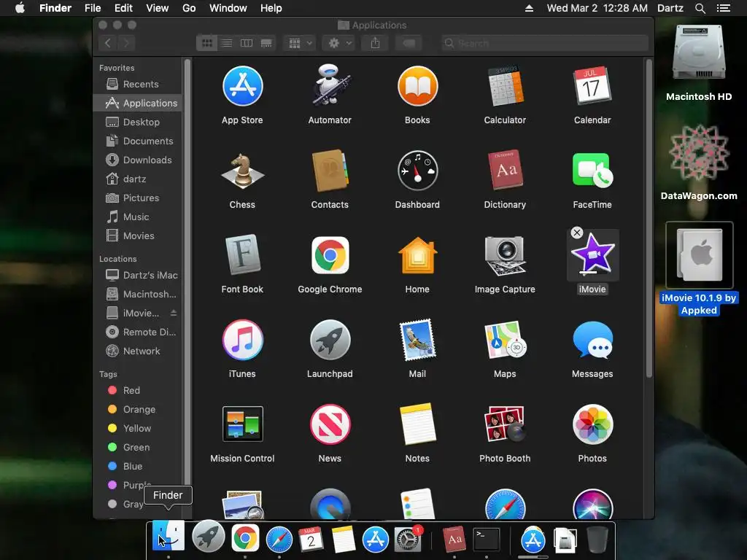Open Pictures in the sidebar

tap(137, 198)
